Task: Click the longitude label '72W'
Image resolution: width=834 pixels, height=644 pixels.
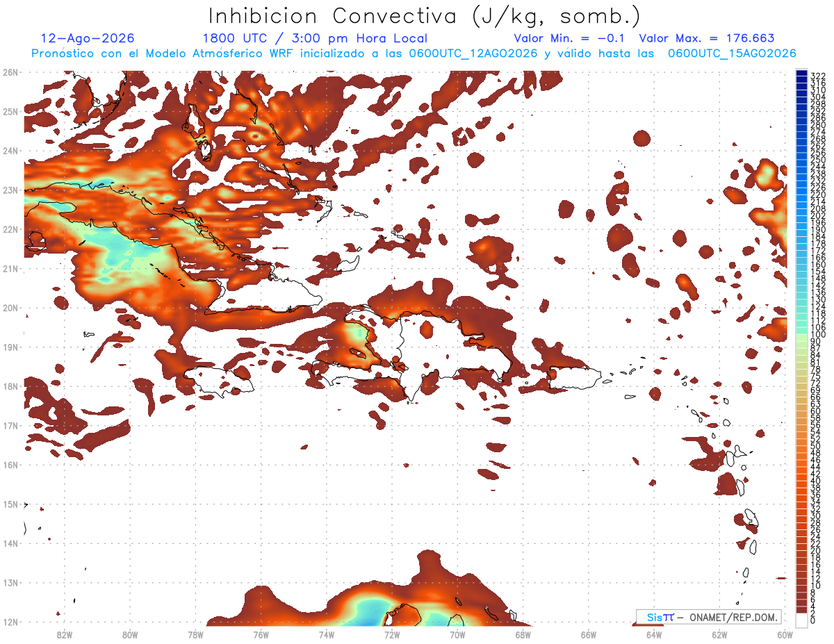Action: [x=391, y=634]
